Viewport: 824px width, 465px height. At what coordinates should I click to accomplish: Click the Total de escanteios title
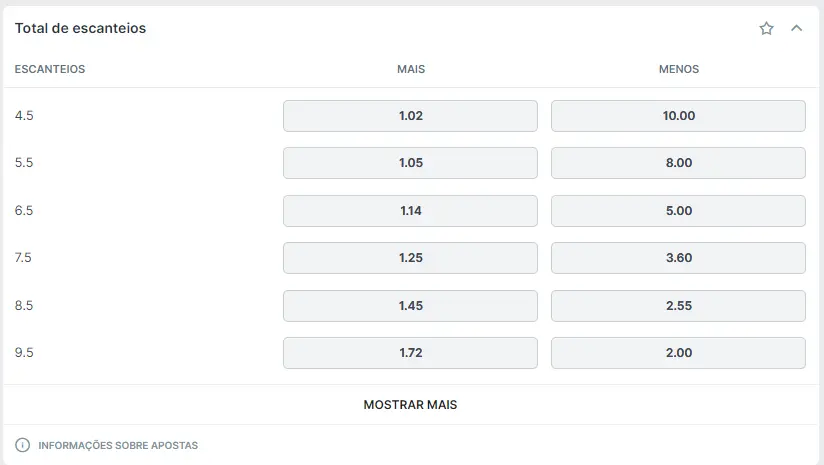pyautogui.click(x=80, y=28)
